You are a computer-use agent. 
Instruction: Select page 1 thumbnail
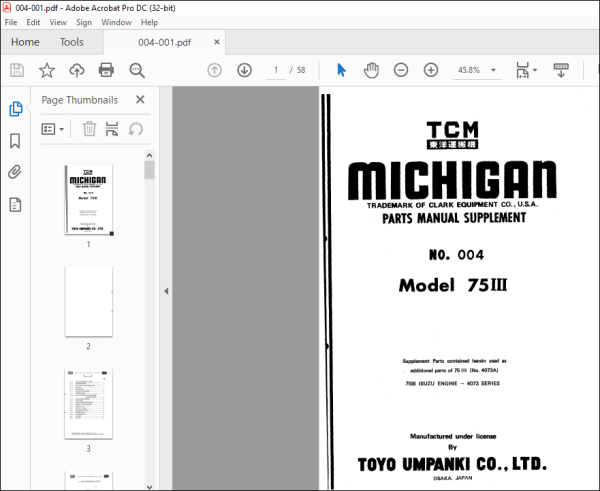click(89, 199)
